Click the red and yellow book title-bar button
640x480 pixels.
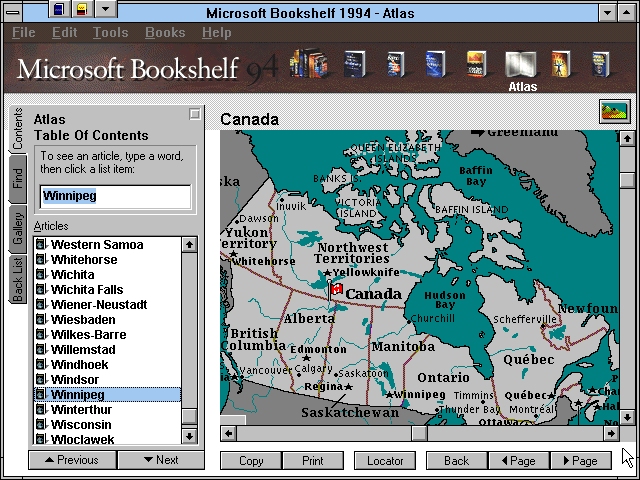tap(81, 10)
